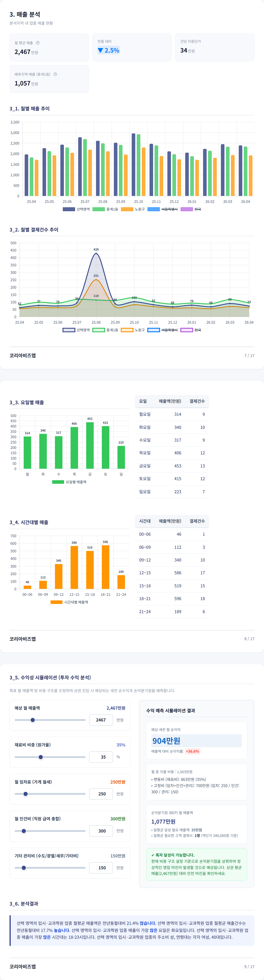Select the 금요일 row in weekday table
Viewport: 264px width, 980px height.
[172, 466]
